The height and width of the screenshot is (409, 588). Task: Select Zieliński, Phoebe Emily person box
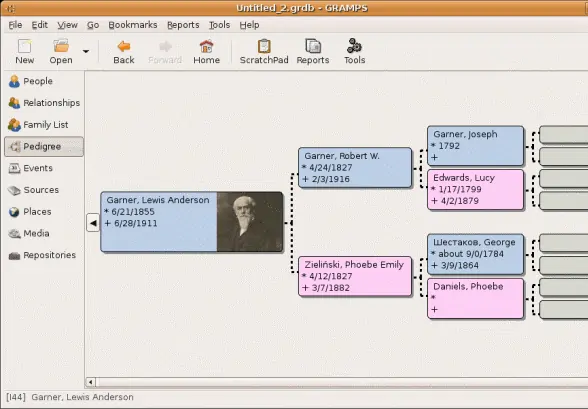coord(355,276)
